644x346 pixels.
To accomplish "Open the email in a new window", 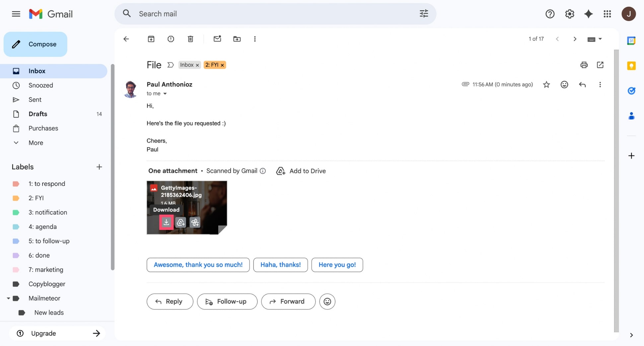I will tap(600, 65).
